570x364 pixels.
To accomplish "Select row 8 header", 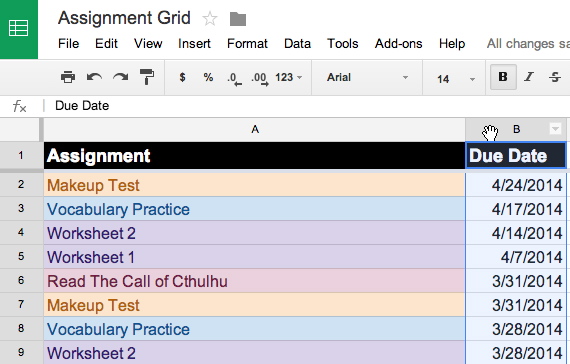I will 21,328.
